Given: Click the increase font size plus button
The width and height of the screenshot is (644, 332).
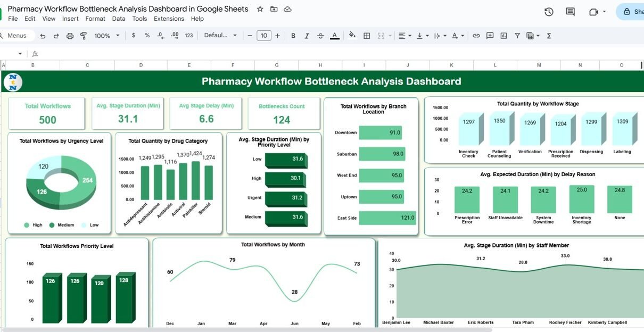Looking at the screenshot, I should point(277,36).
